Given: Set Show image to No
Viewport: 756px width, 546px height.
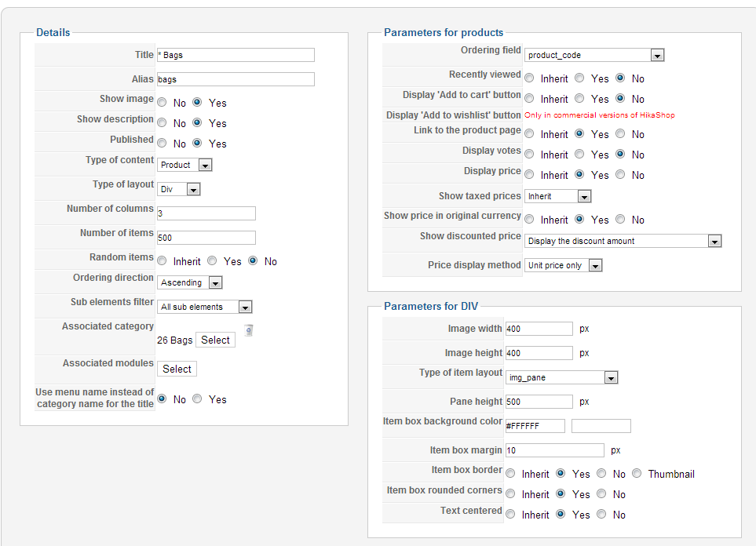Looking at the screenshot, I should [x=162, y=103].
